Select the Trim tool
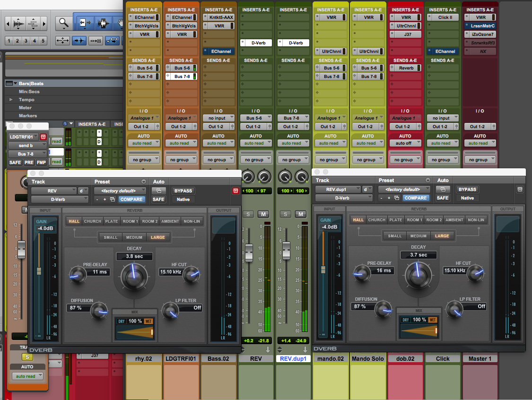The width and height of the screenshot is (532, 400). [85, 22]
